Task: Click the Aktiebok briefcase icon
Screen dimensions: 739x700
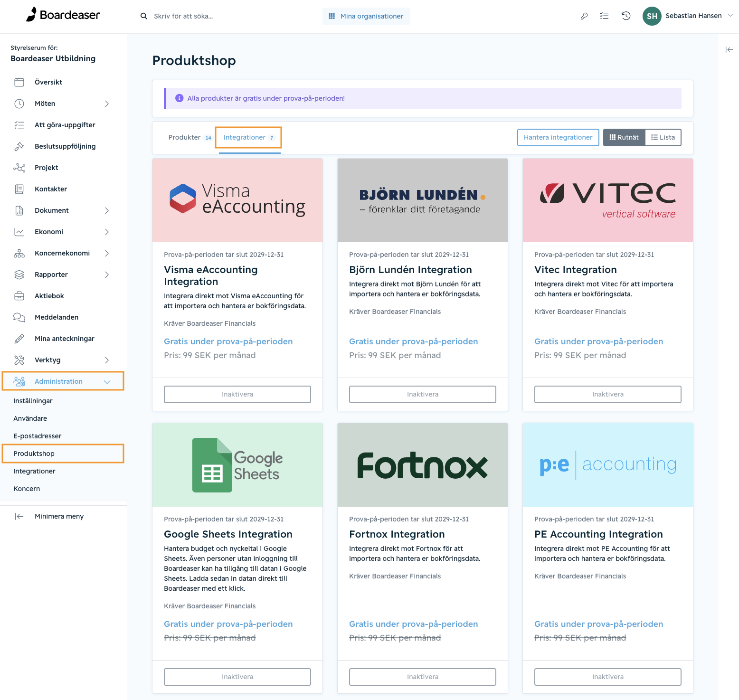Action: pyautogui.click(x=19, y=296)
